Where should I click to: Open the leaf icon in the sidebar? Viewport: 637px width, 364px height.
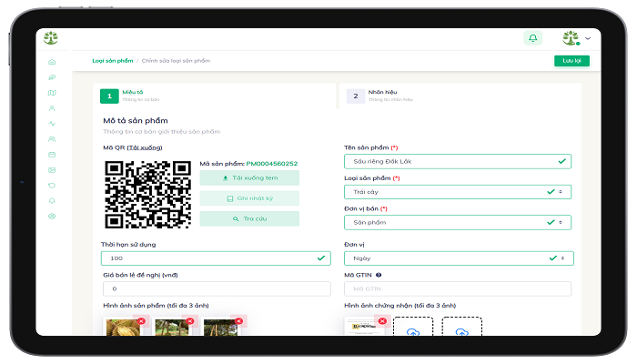coord(52,77)
